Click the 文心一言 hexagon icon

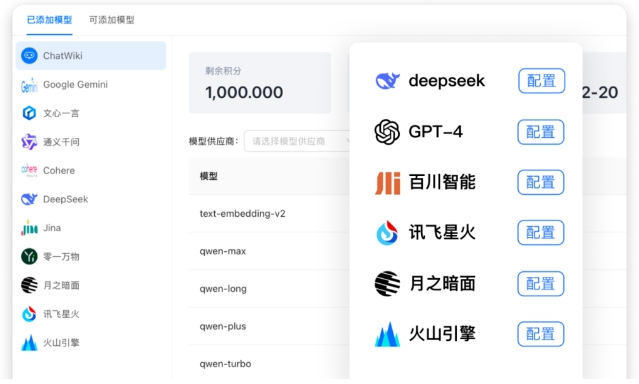29,113
